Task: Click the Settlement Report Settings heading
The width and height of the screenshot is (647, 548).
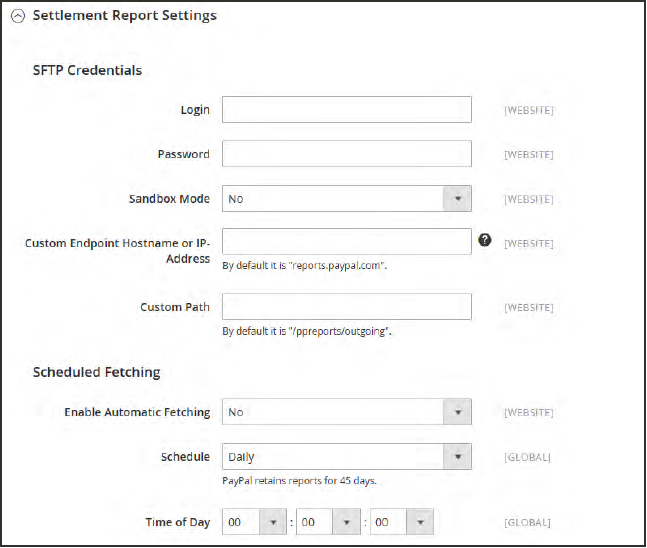Action: click(x=124, y=16)
